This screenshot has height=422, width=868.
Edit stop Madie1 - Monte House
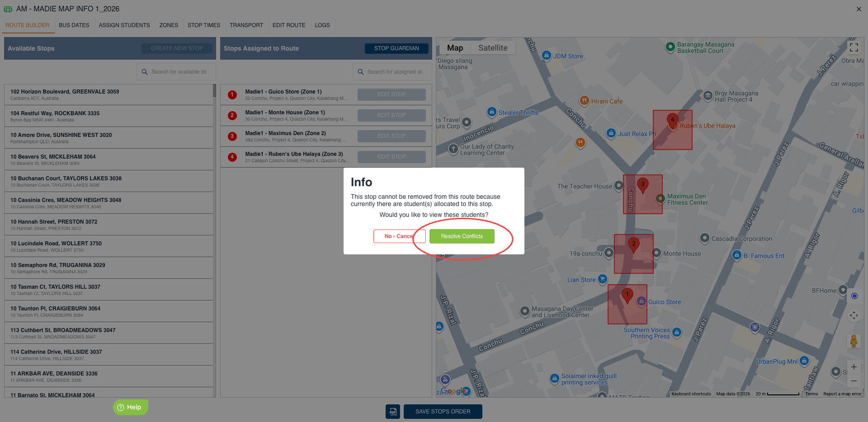[392, 115]
